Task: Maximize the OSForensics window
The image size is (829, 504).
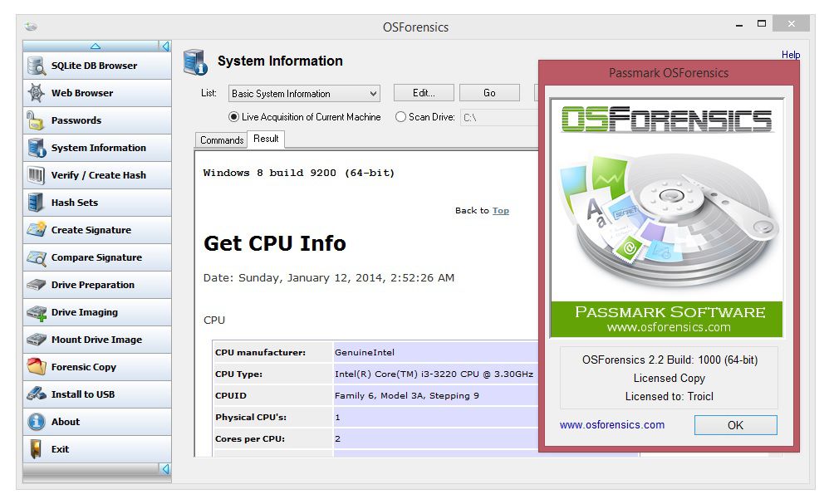Action: coord(762,24)
